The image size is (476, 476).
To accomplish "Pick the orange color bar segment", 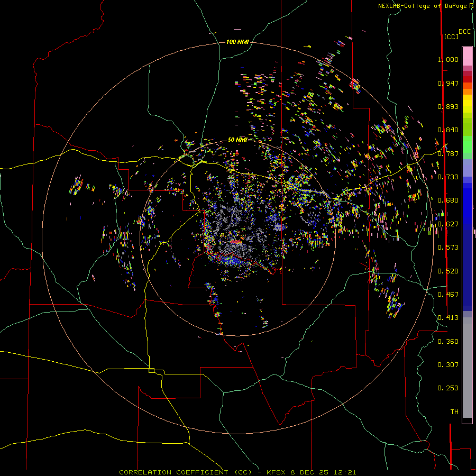I will 467,91.
